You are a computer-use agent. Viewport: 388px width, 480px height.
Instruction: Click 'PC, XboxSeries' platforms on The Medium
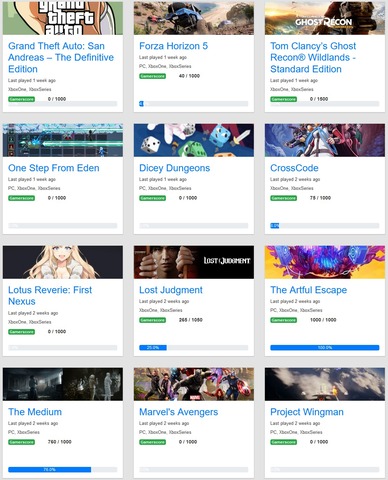pos(24,432)
